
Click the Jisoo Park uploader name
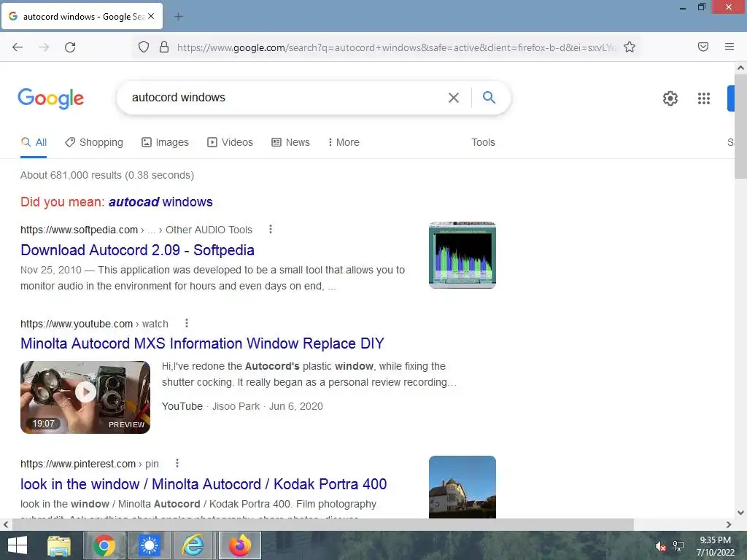pyautogui.click(x=236, y=406)
